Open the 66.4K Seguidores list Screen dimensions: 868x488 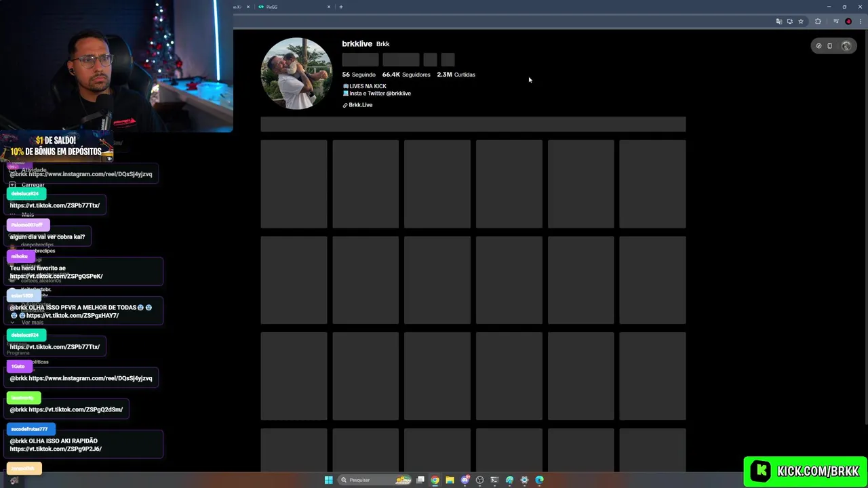406,75
